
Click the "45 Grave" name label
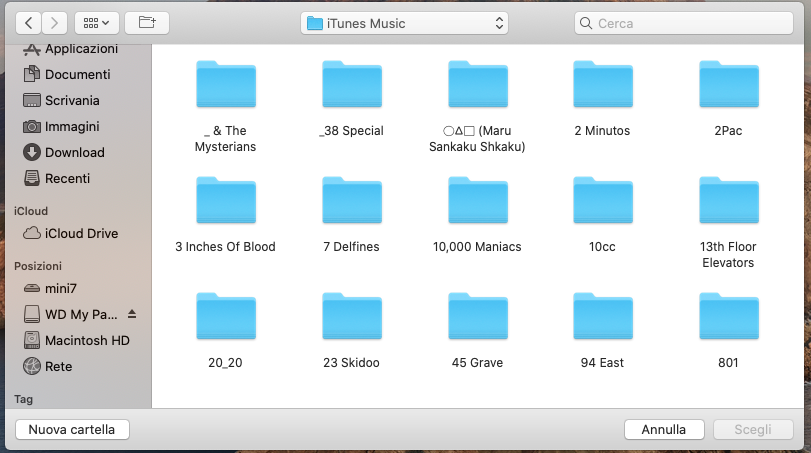pyautogui.click(x=477, y=363)
